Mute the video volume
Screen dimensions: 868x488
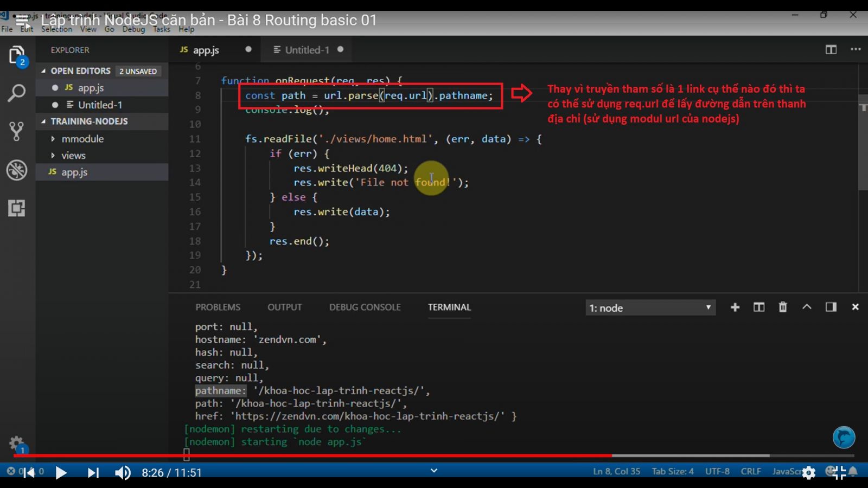click(123, 473)
